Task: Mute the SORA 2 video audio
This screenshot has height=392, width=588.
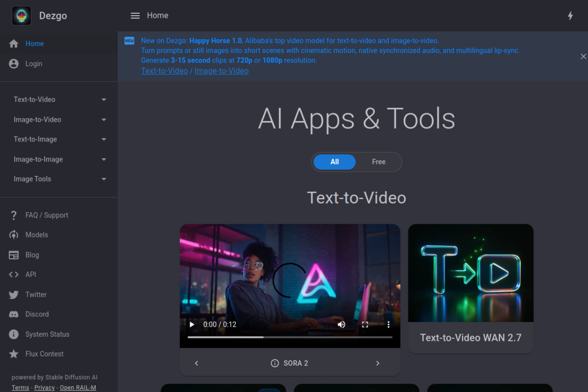Action: pyautogui.click(x=341, y=324)
